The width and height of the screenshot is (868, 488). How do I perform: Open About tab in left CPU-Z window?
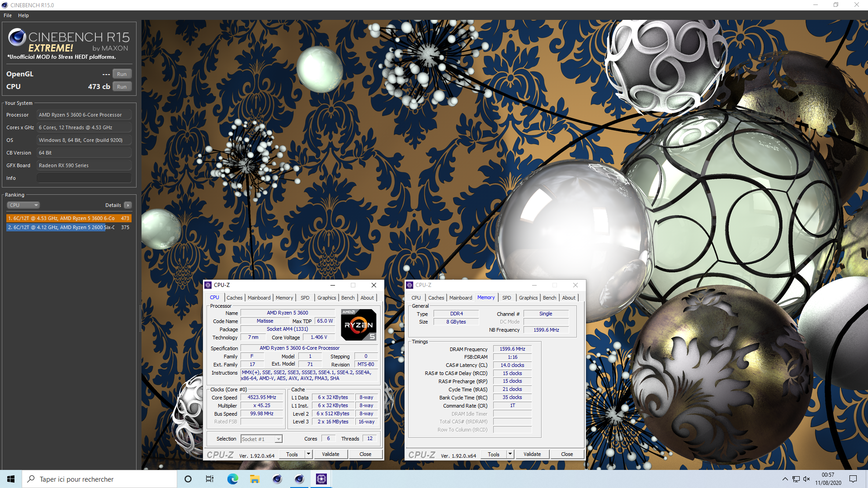[x=367, y=298]
